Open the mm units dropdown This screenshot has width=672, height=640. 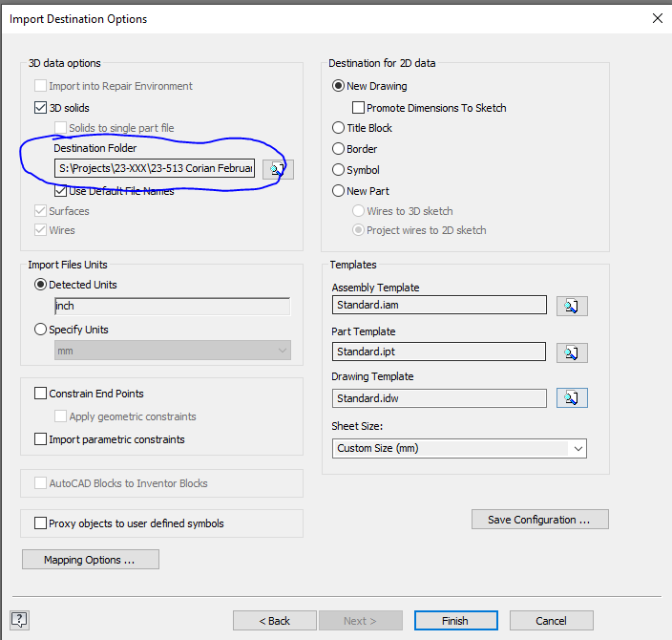coord(172,351)
